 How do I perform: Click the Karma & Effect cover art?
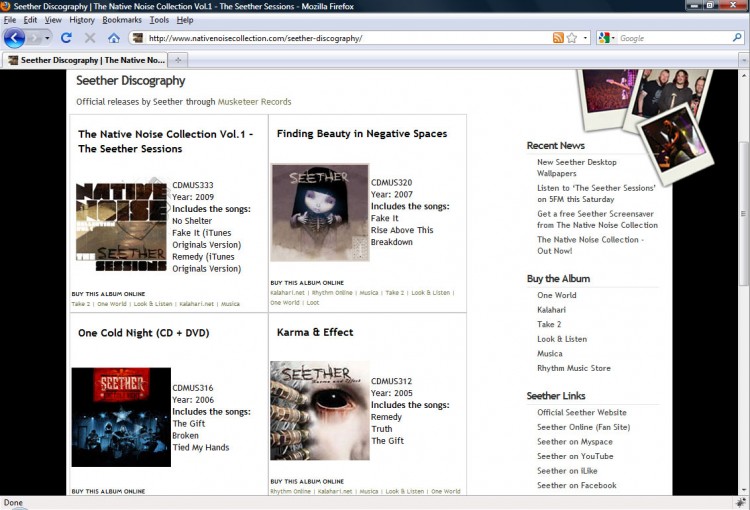pyautogui.click(x=320, y=410)
